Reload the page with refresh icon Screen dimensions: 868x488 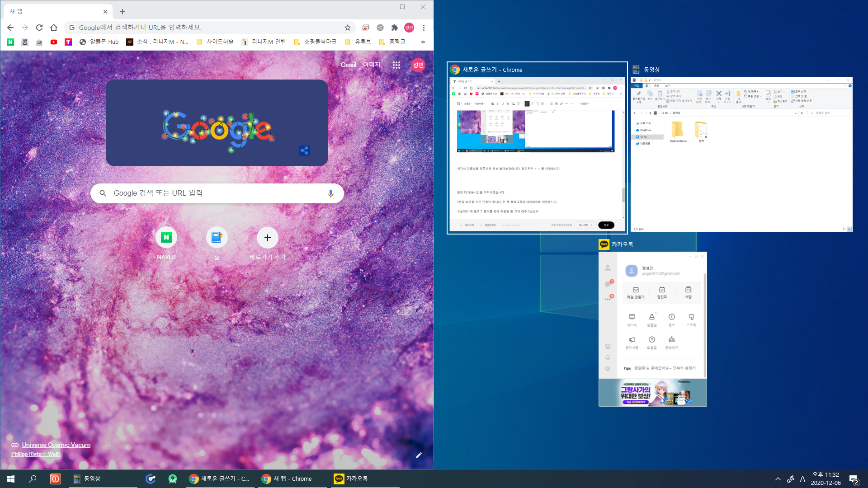coord(39,28)
